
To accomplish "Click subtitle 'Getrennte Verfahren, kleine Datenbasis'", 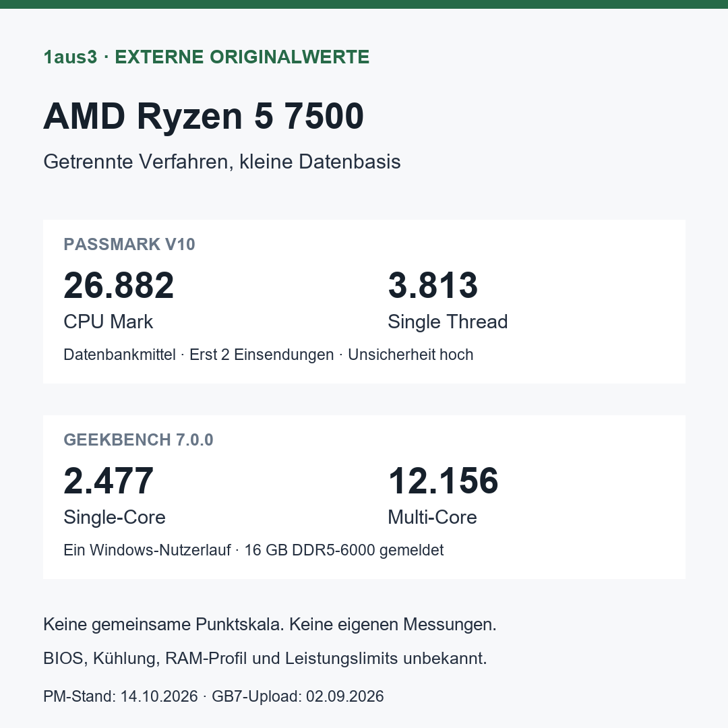I will [x=222, y=162].
